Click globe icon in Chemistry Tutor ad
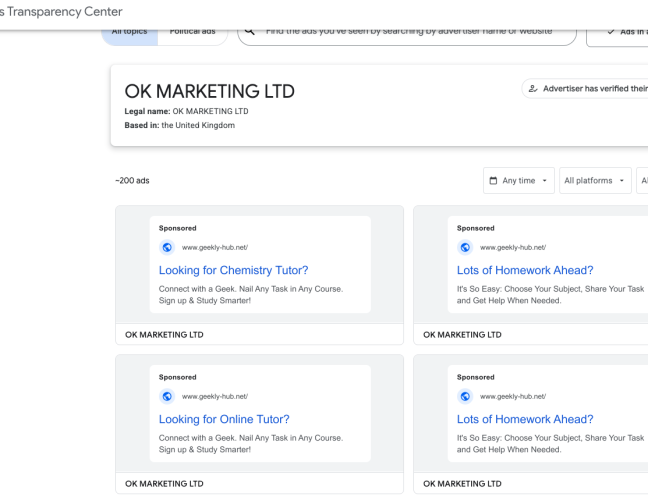The image size is (648, 500). click(167, 247)
